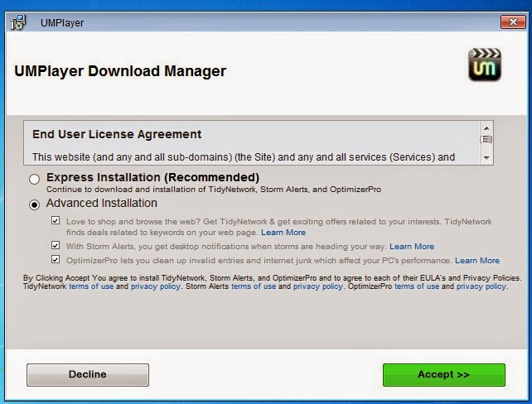
Task: Click the End User License Agreement heading
Action: (x=117, y=134)
